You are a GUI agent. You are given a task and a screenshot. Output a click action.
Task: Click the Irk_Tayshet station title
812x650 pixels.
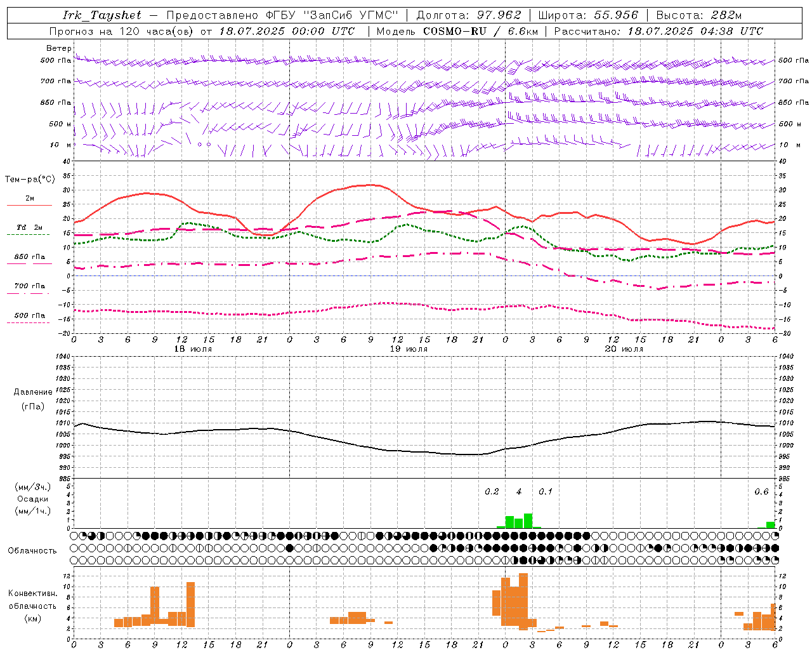(x=102, y=15)
